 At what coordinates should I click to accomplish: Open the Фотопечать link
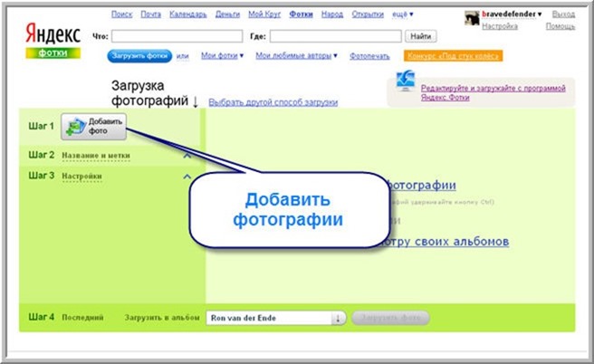point(369,56)
